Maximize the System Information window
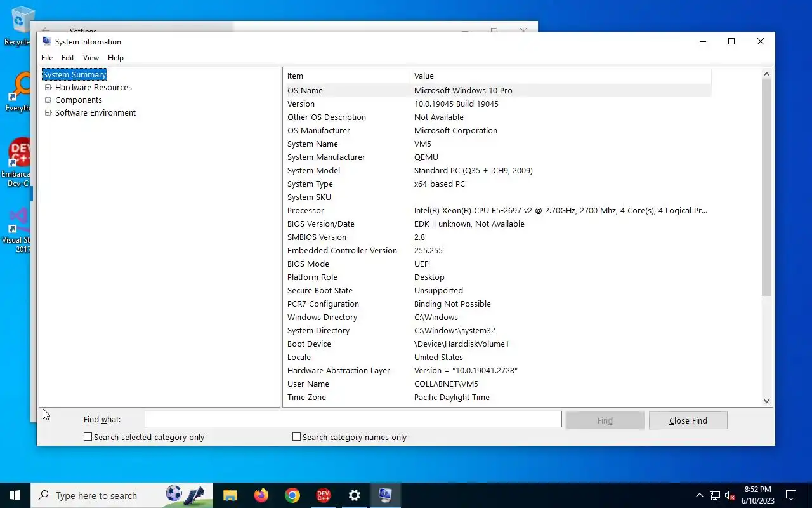This screenshot has height=508, width=812. pos(731,41)
